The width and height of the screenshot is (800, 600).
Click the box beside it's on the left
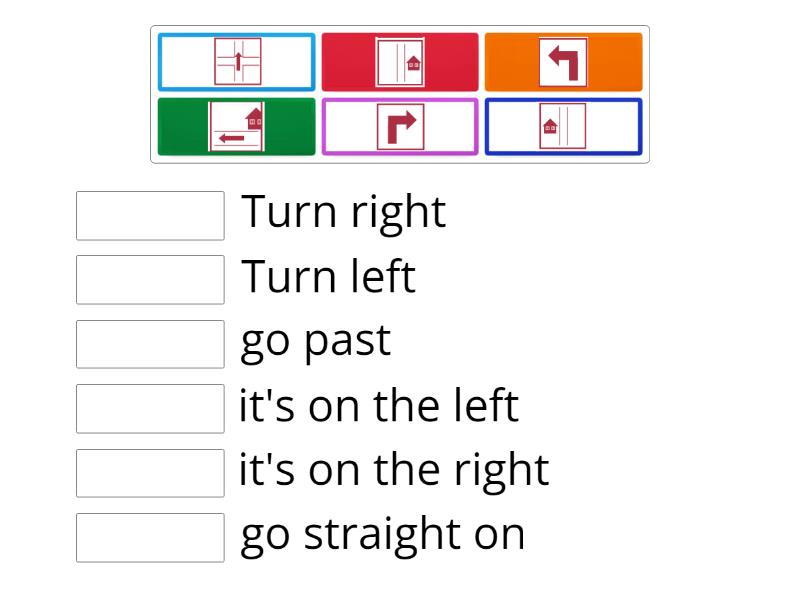click(x=150, y=408)
